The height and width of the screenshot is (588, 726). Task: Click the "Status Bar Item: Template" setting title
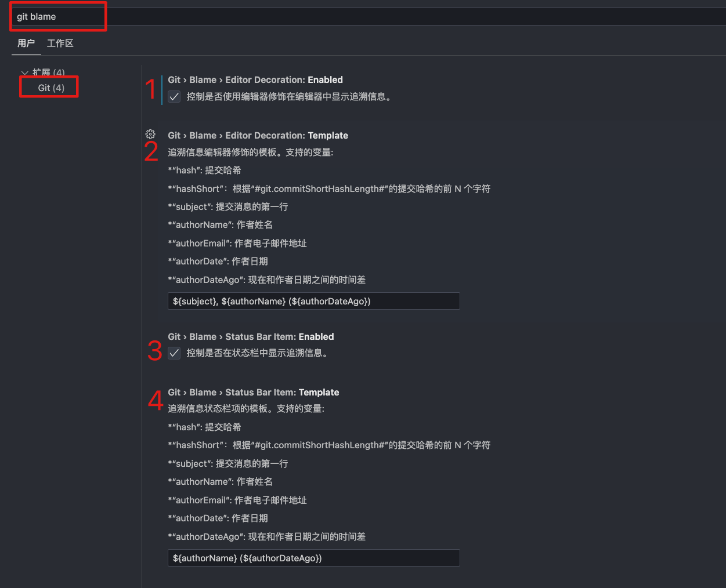click(x=253, y=393)
